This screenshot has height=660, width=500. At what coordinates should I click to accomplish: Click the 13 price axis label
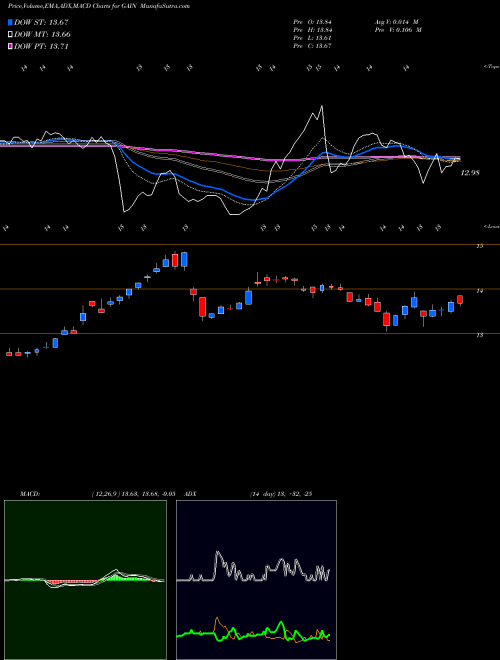point(479,335)
